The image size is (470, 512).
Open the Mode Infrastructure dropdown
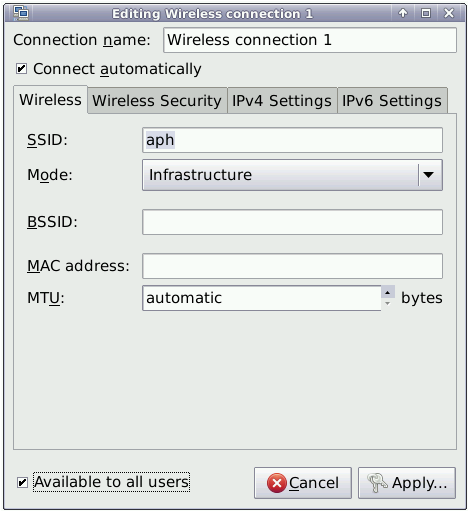[x=292, y=175]
